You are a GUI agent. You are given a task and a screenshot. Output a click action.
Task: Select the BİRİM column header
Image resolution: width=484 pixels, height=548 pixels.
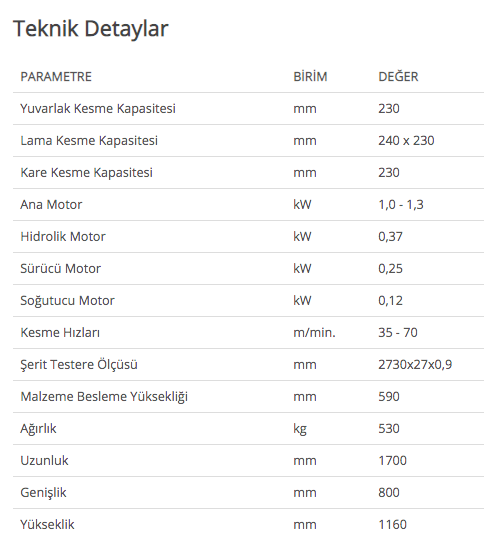coord(310,77)
